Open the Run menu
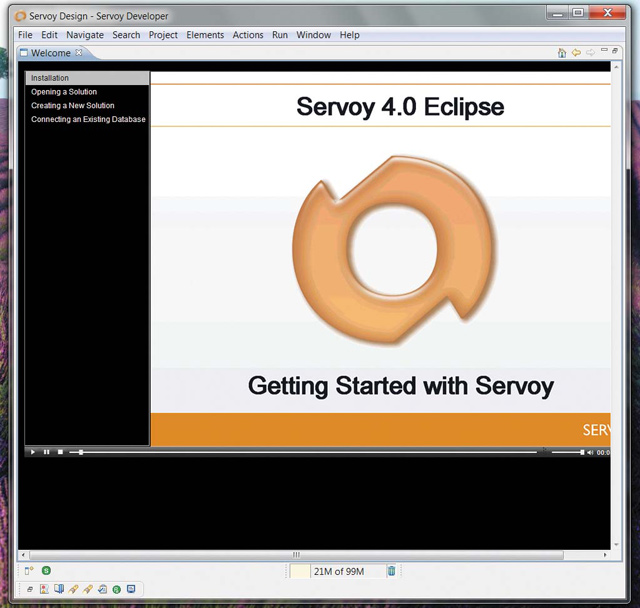 [x=280, y=35]
